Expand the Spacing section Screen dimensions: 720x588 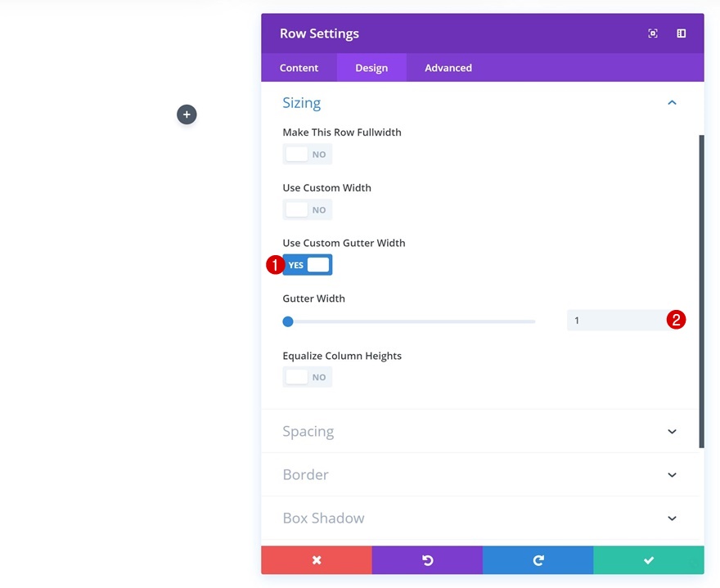click(481, 431)
